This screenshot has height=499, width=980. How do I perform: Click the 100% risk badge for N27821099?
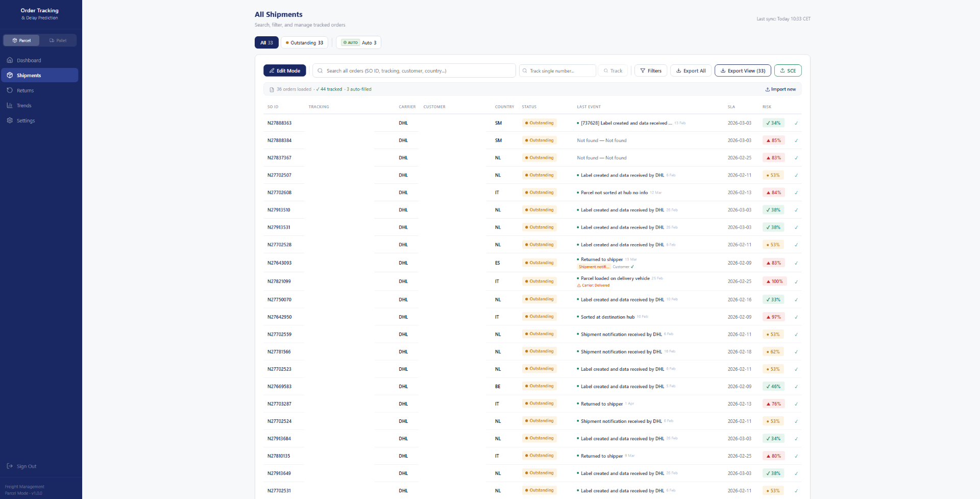(774, 281)
